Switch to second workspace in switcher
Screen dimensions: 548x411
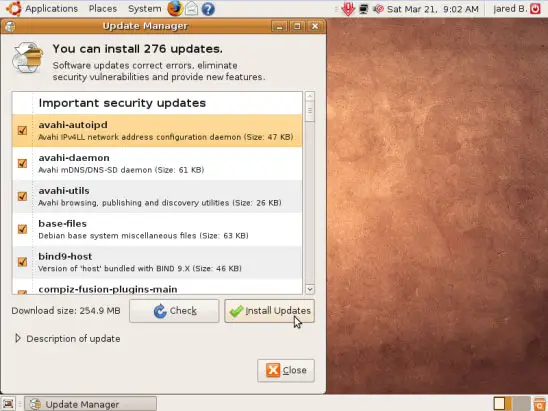click(521, 404)
